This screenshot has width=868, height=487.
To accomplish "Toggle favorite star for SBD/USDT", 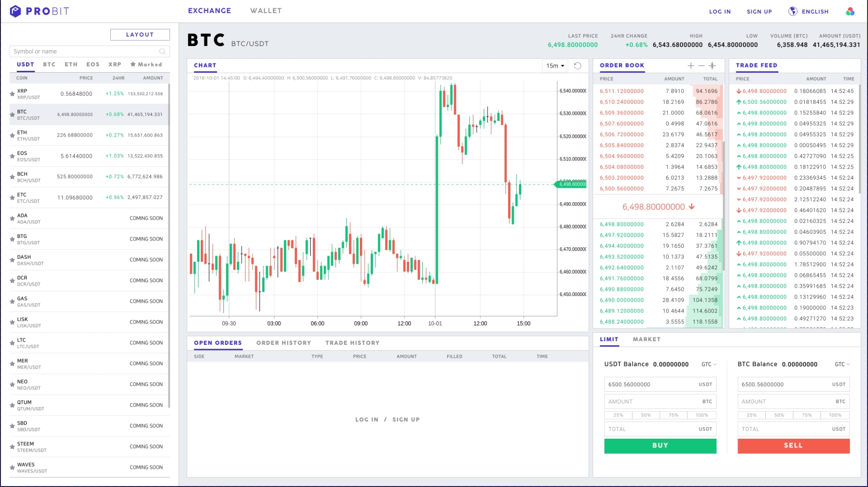I will (x=12, y=426).
